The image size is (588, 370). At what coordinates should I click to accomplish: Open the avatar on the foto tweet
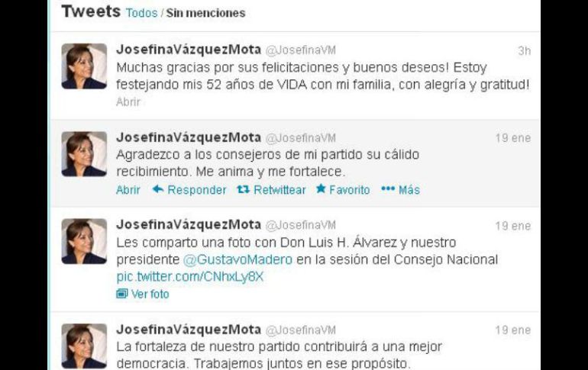pyautogui.click(x=84, y=242)
